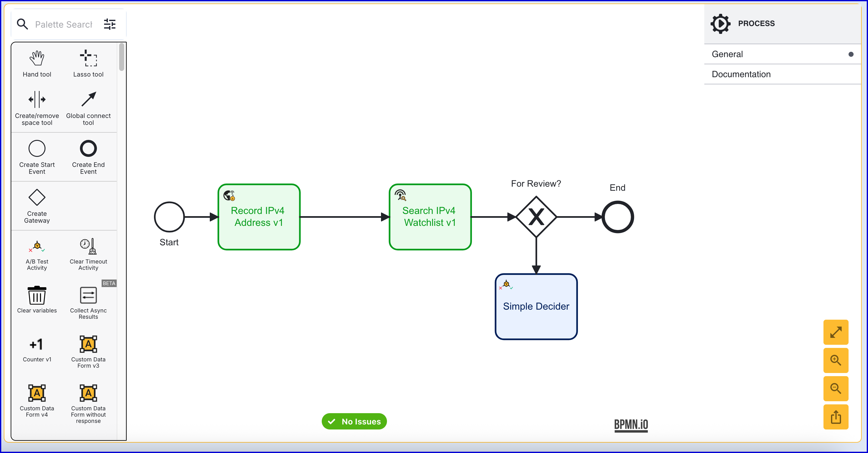The height and width of the screenshot is (453, 868).
Task: Select the For Review? exclusive gateway
Action: point(536,217)
